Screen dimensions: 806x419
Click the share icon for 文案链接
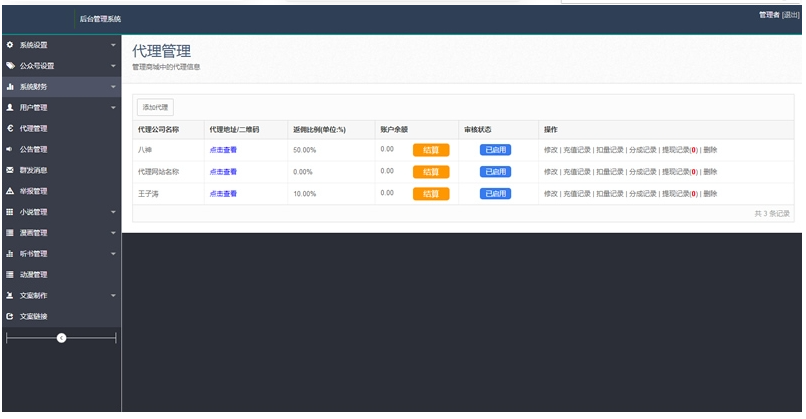coord(10,317)
